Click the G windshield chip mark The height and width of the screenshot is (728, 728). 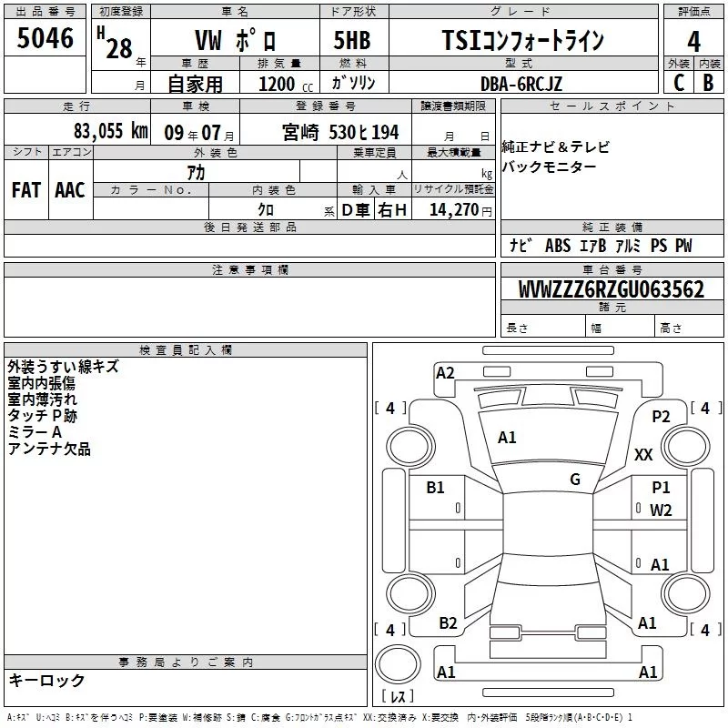575,480
